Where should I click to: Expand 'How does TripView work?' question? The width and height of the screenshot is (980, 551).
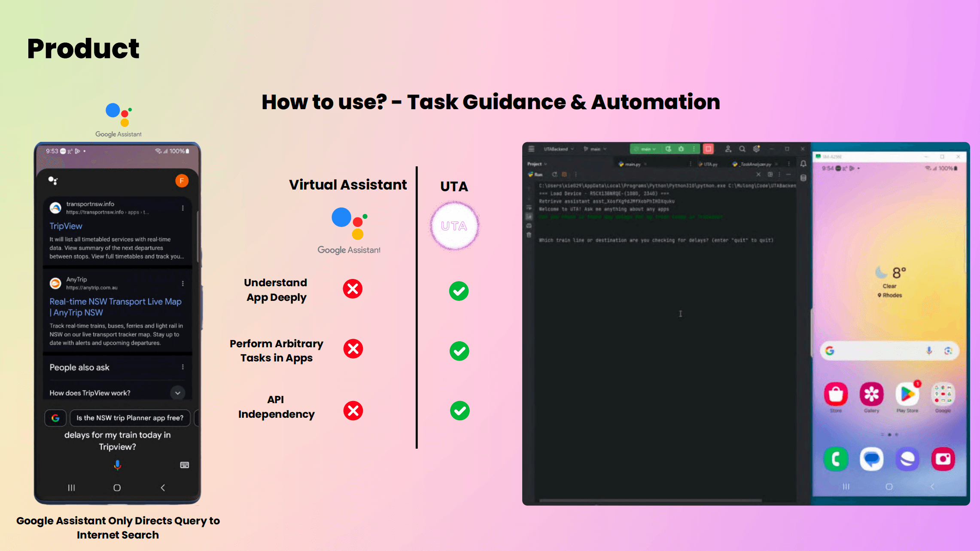click(x=177, y=393)
